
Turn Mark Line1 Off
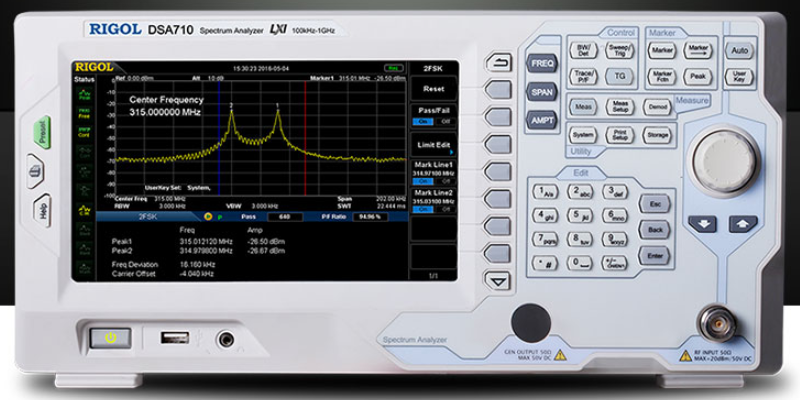[445, 181]
